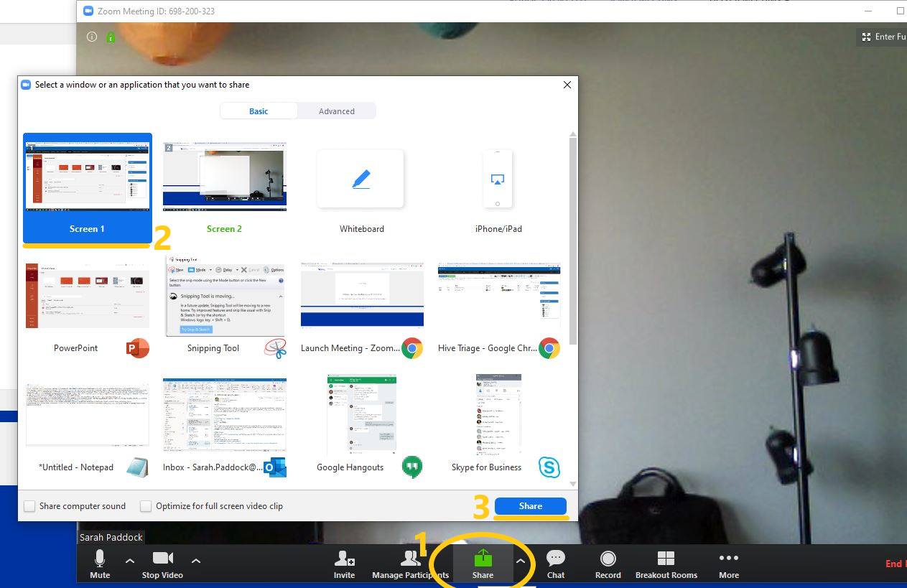Enable Share computer sound checkbox

point(29,506)
